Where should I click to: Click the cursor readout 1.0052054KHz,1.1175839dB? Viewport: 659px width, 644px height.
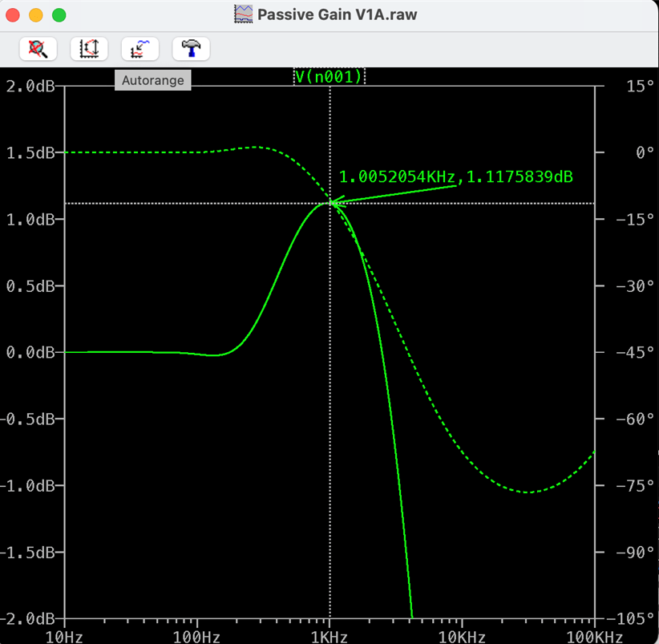click(456, 176)
